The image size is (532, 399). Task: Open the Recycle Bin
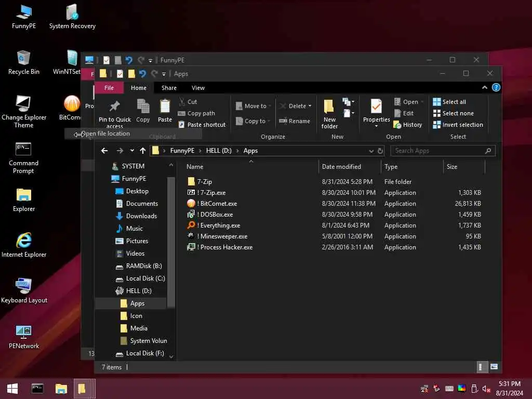24,62
